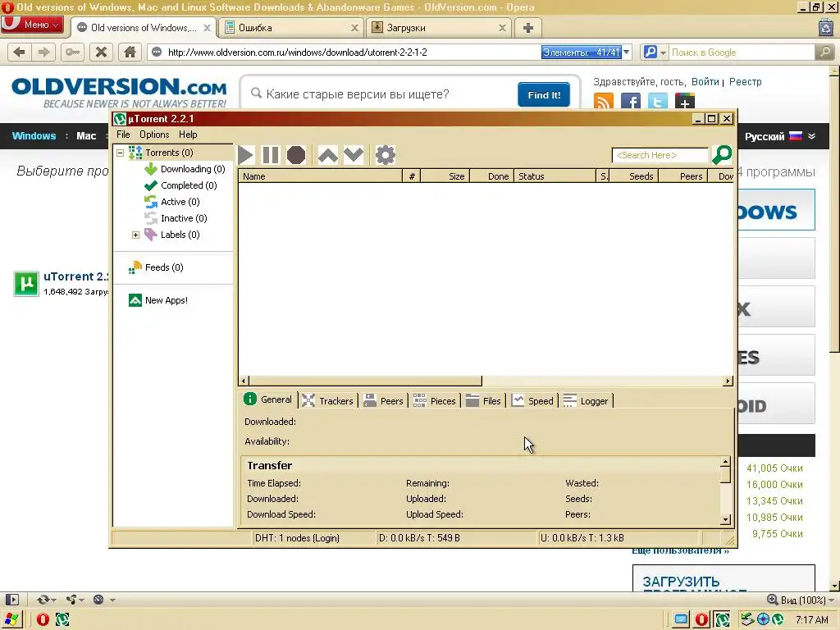Screen dimensions: 840x630
Task: Sort torrents by Status column header
Action: click(555, 176)
